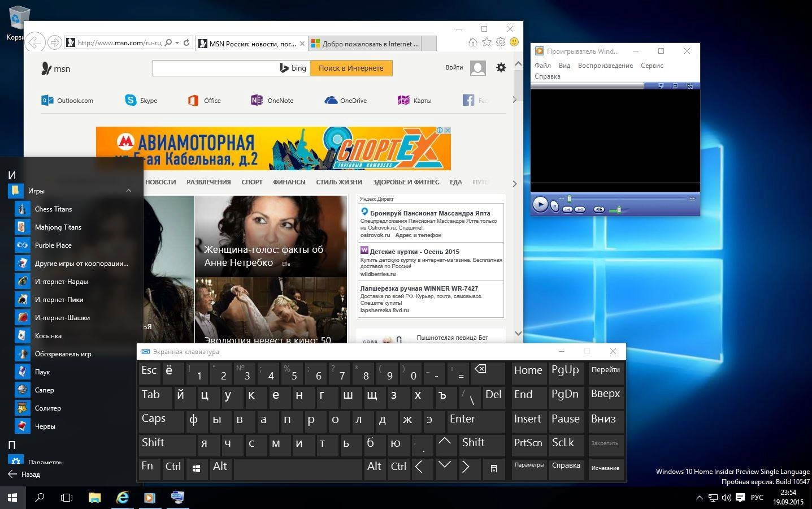Screen dimensions: 812x509
Task: Open the Справка menu in Media Player
Action: click(548, 76)
